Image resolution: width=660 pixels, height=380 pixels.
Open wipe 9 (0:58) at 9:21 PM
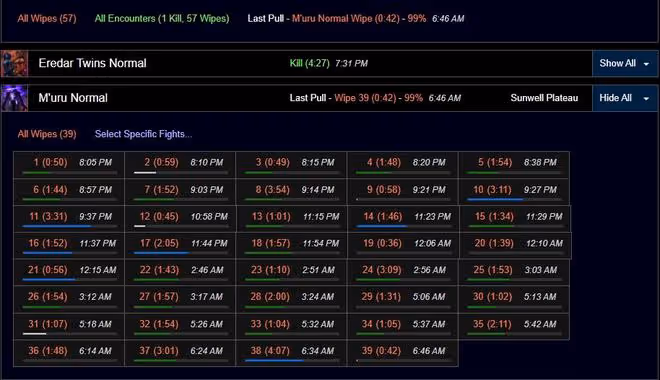[402, 192]
